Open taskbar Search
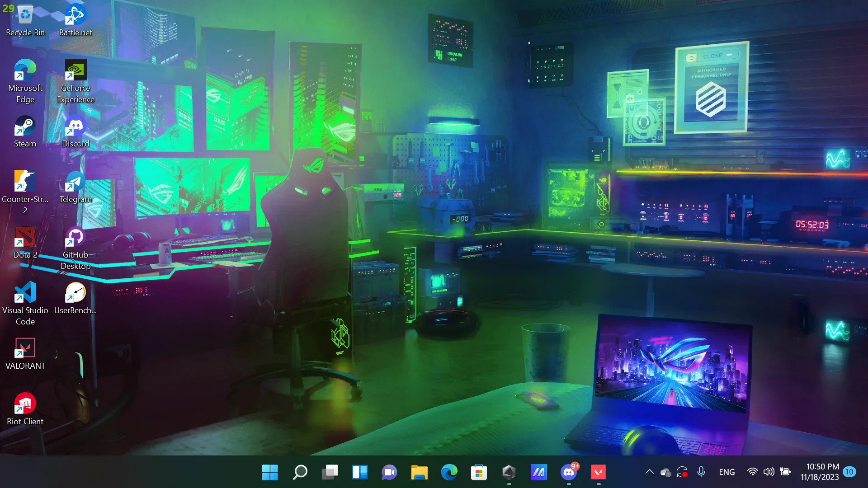 point(300,472)
